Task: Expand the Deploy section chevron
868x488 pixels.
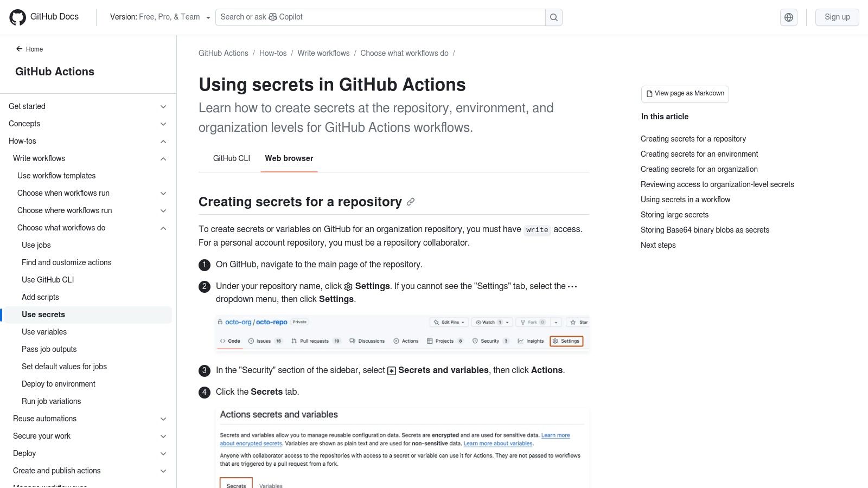Action: pos(163,454)
